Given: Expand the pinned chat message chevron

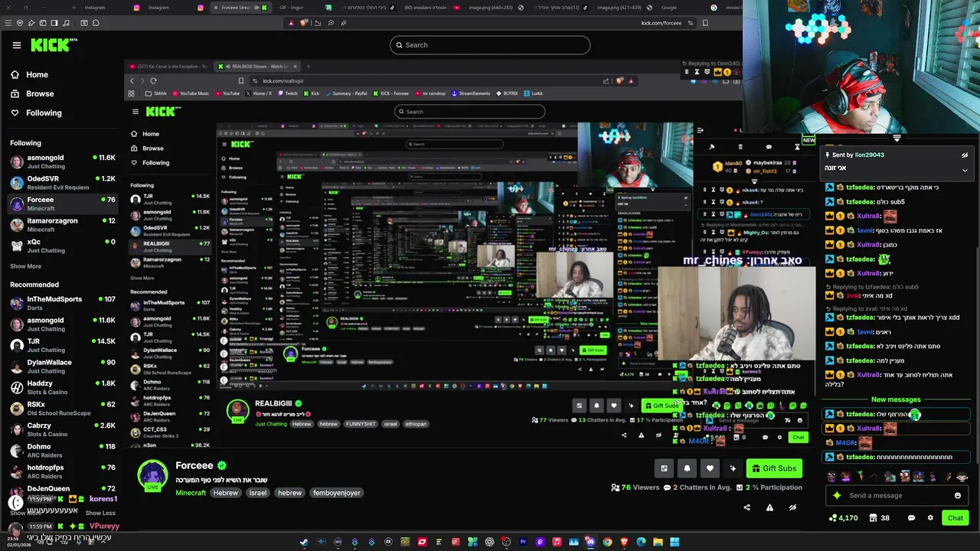Looking at the screenshot, I should tap(965, 170).
